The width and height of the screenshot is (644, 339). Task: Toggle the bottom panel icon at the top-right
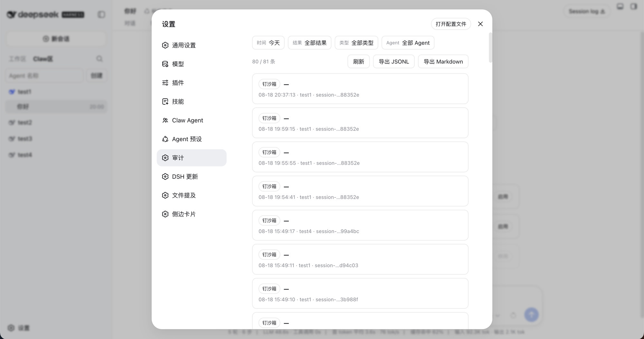tap(620, 6)
